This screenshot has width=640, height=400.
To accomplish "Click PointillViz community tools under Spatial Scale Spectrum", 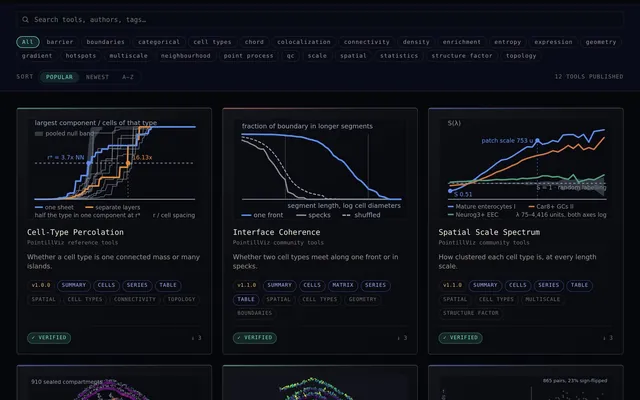I will click(484, 243).
